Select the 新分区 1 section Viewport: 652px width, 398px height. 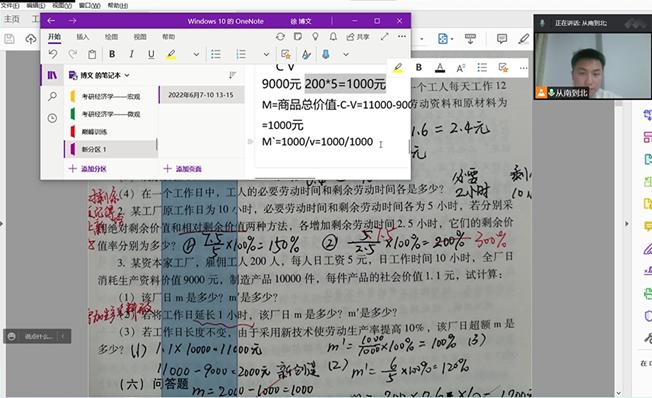(111, 149)
